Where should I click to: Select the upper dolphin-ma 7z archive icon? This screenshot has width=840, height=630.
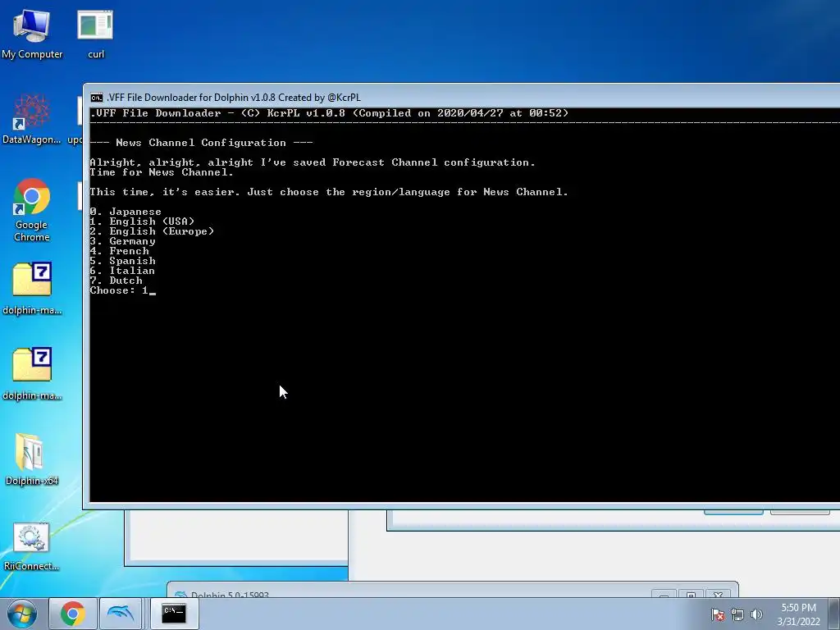point(32,288)
